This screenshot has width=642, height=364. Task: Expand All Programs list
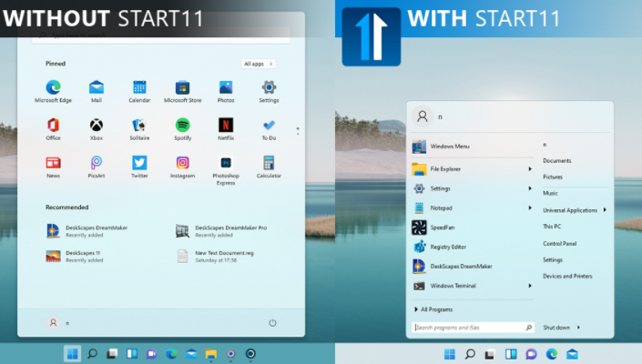tap(433, 309)
